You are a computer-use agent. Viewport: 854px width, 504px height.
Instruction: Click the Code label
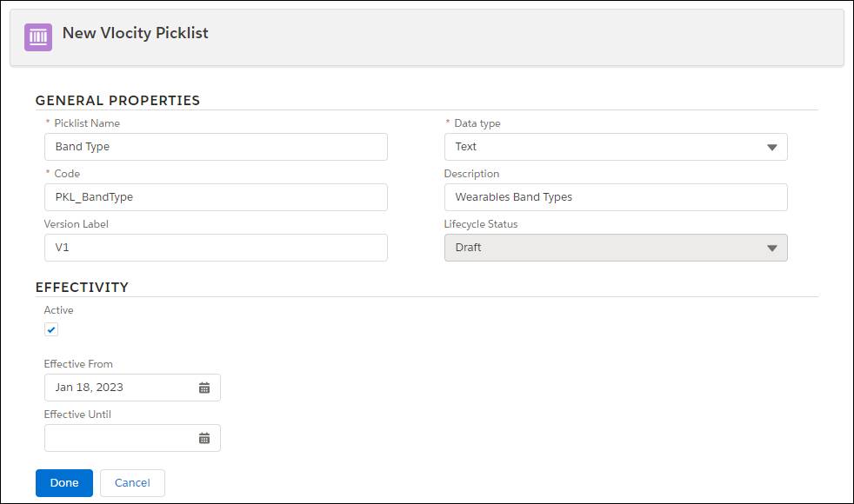pos(67,174)
